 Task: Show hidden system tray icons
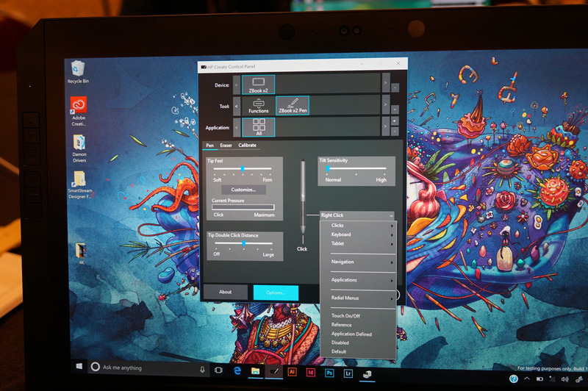pyautogui.click(x=527, y=379)
